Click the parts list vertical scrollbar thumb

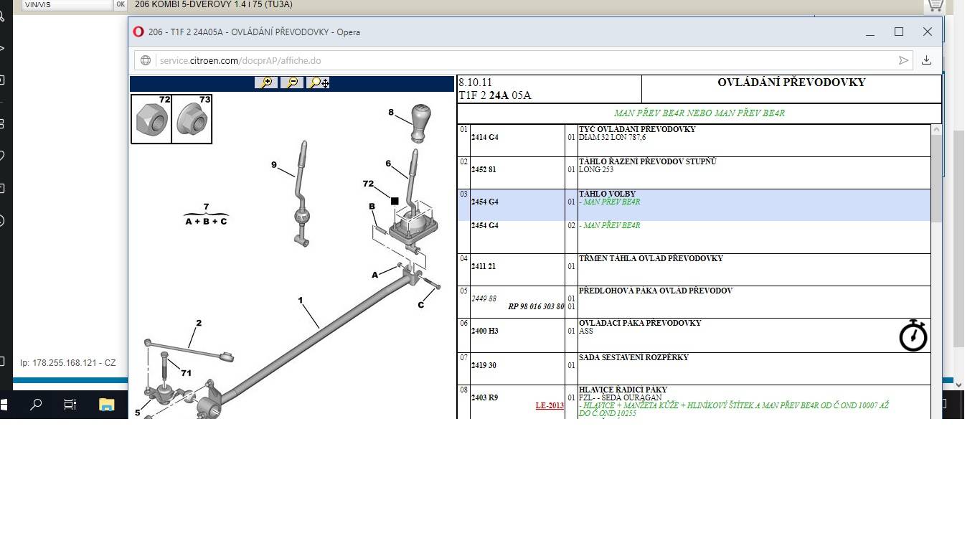(936, 179)
